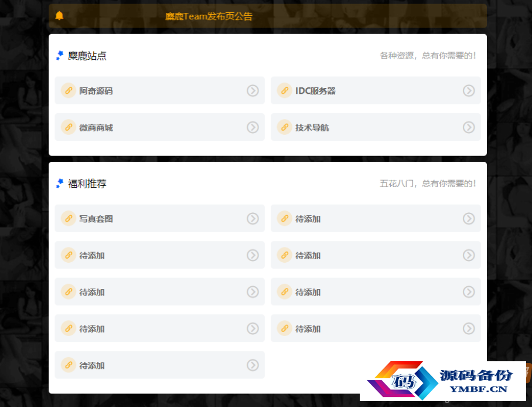This screenshot has width=532, height=407.
Task: Click the 麋鹿站点 section heading
Action: pos(87,56)
